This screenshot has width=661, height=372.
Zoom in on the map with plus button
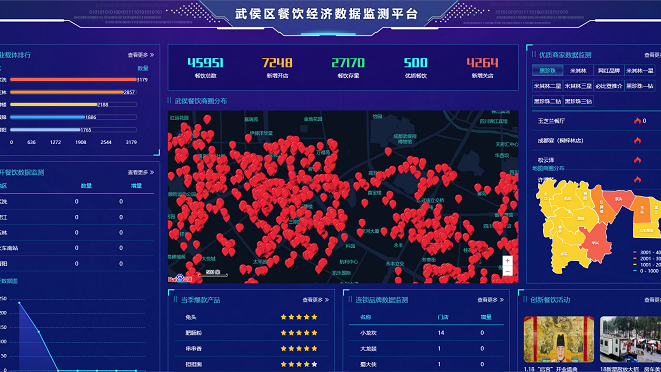508,261
